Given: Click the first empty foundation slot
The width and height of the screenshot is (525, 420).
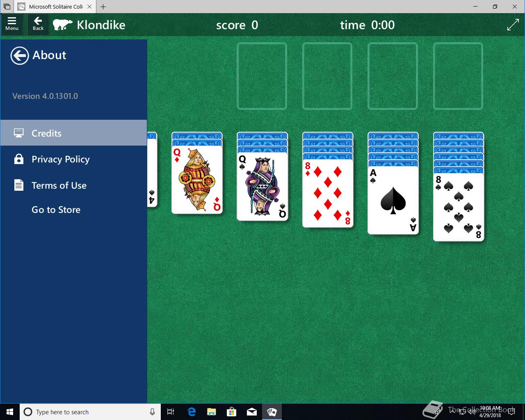Looking at the screenshot, I should (x=262, y=76).
